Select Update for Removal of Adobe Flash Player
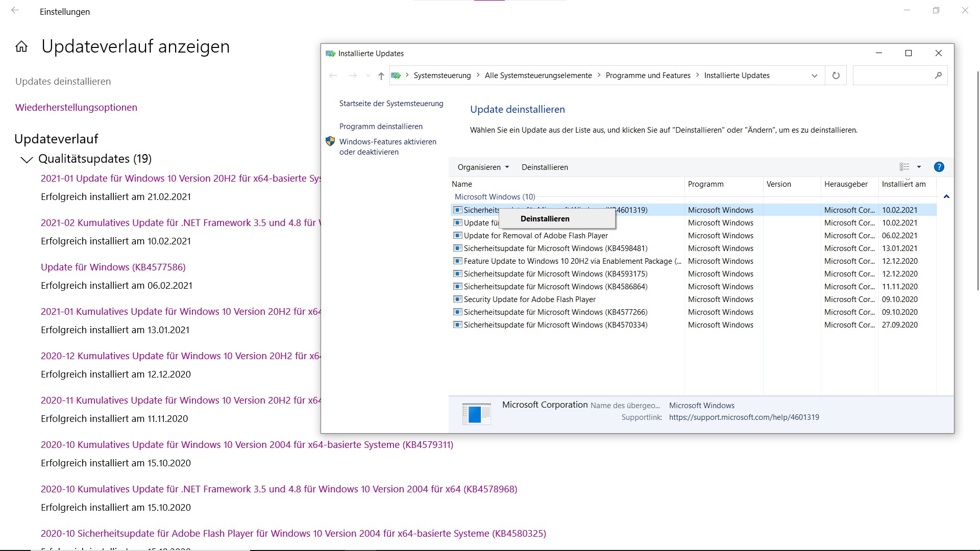 [535, 236]
